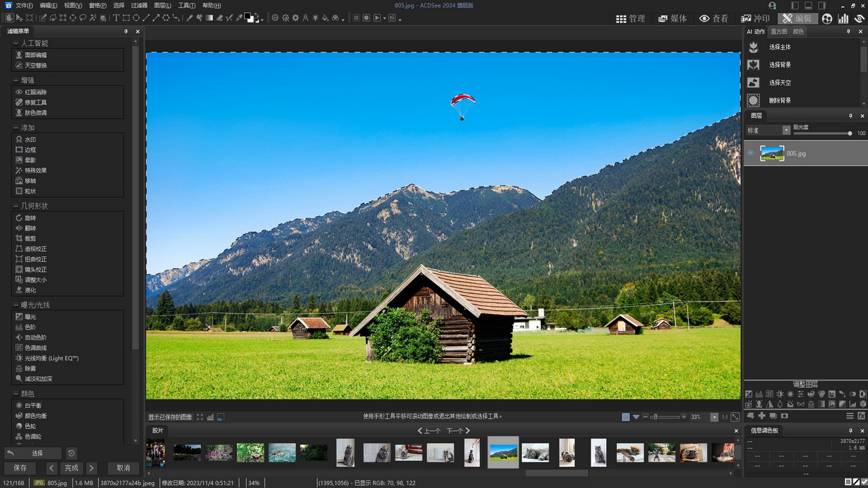The image size is (868, 488).
Task: Pick the Rectangle shape tool
Action: 126,18
